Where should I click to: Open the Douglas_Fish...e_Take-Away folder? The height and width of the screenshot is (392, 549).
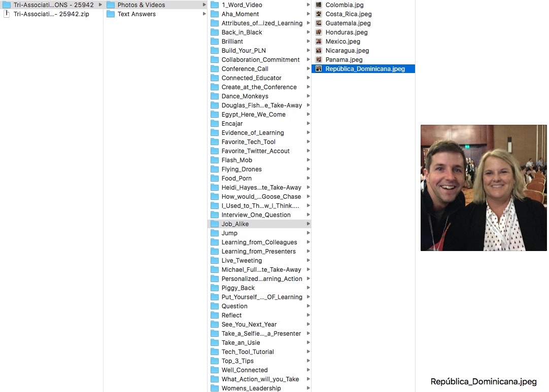point(259,105)
